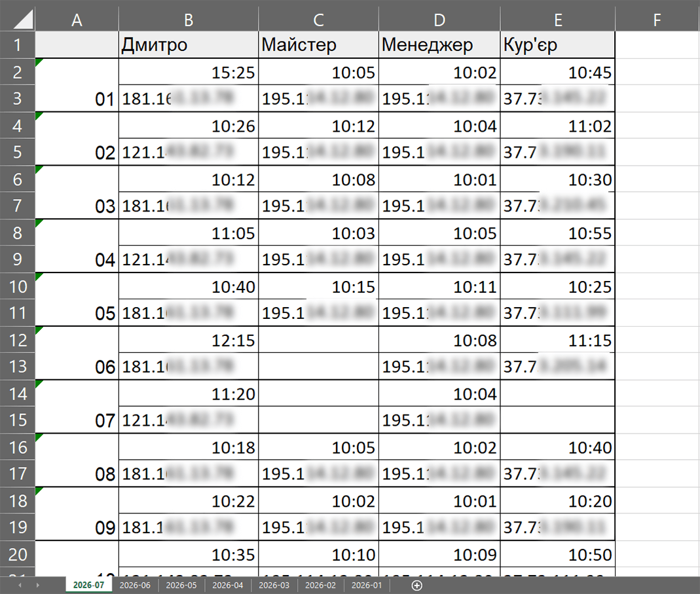Click day cell '09' in column A
Image resolution: width=700 pixels, height=594 pixels.
click(77, 513)
